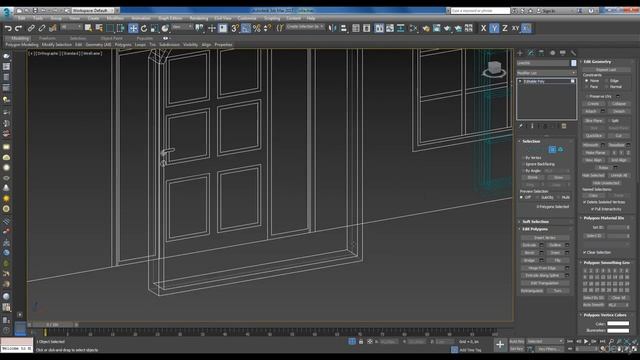Click the Unlink Selection icon
This screenshot has height=360, width=640.
pos(42,28)
